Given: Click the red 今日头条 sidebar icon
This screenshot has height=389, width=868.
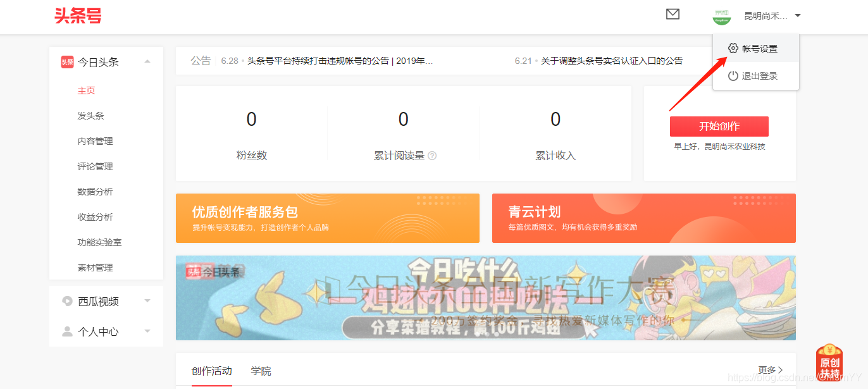Looking at the screenshot, I should coord(67,62).
